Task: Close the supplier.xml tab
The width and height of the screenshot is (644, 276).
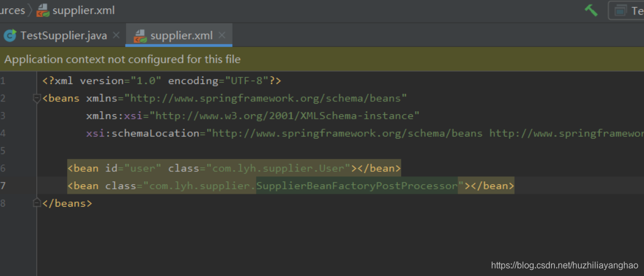Action: tap(222, 35)
